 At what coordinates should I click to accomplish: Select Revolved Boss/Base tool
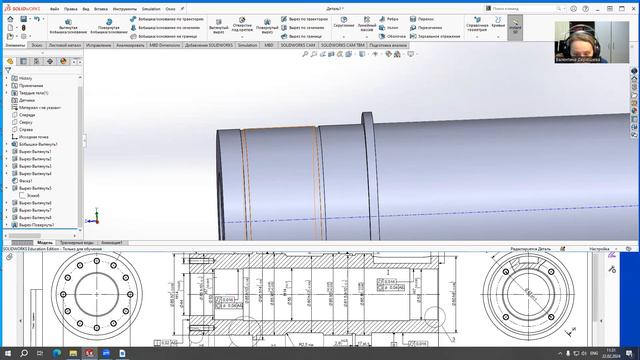click(109, 26)
